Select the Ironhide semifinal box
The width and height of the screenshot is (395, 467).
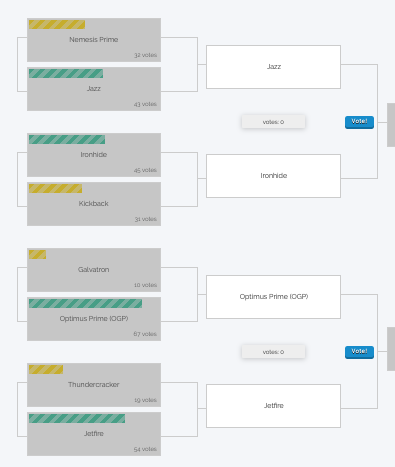pos(273,176)
